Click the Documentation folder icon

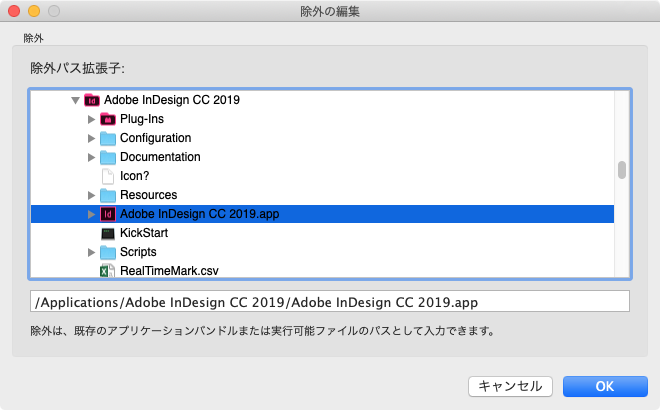tap(108, 157)
